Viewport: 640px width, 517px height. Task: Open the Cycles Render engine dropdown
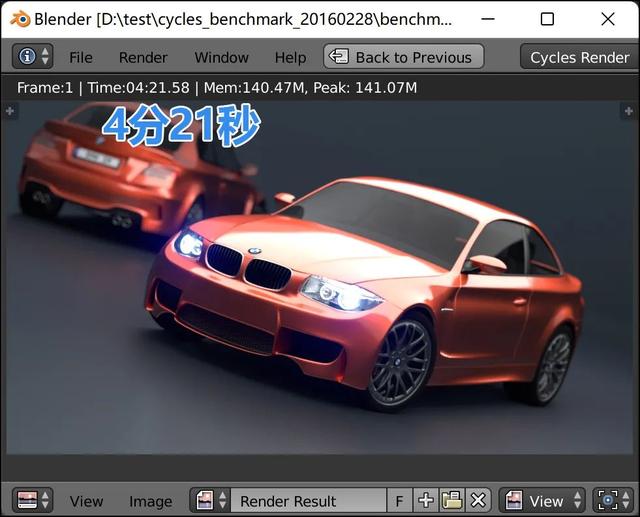(580, 57)
